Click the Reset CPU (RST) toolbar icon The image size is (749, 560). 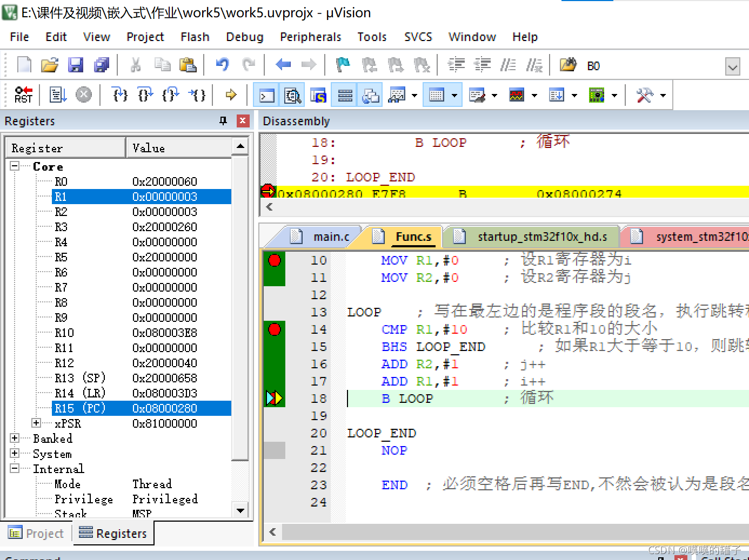[x=23, y=95]
